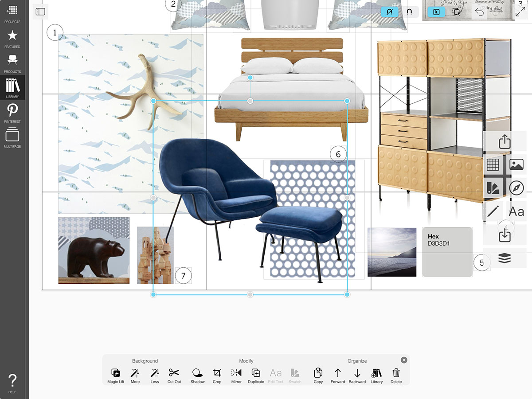
Task: Click the brown bear figurine image
Action: pos(94,250)
